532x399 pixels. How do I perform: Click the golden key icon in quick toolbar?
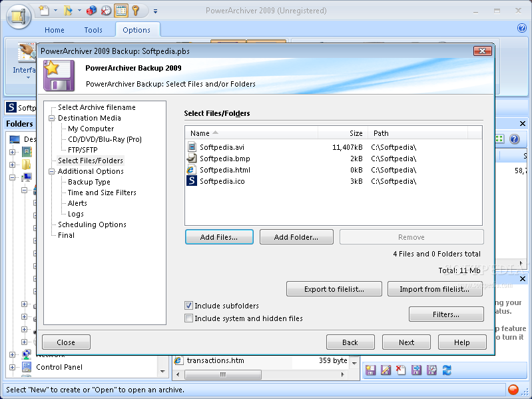tap(136, 11)
